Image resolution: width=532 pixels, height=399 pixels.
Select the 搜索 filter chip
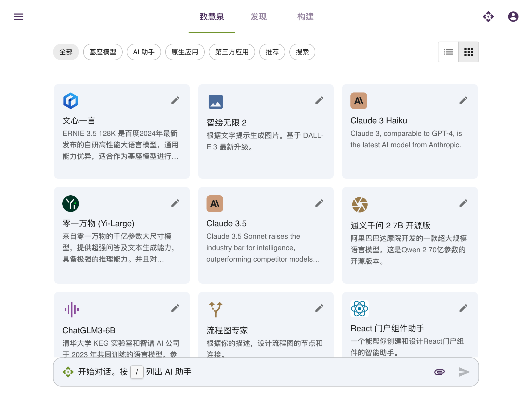[302, 52]
